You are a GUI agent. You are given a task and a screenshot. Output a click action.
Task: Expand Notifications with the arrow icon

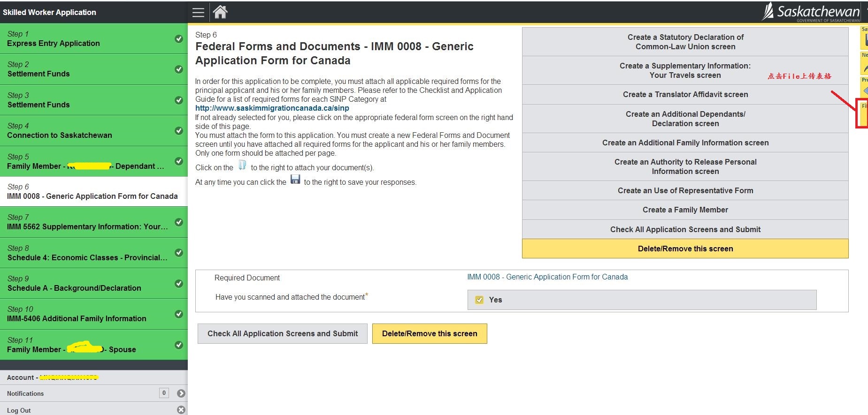181,393
